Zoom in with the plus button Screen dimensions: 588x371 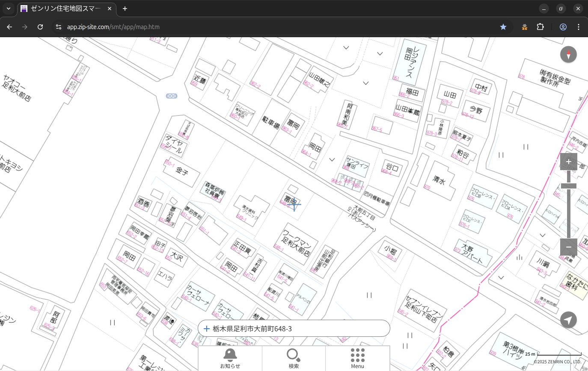coord(568,162)
